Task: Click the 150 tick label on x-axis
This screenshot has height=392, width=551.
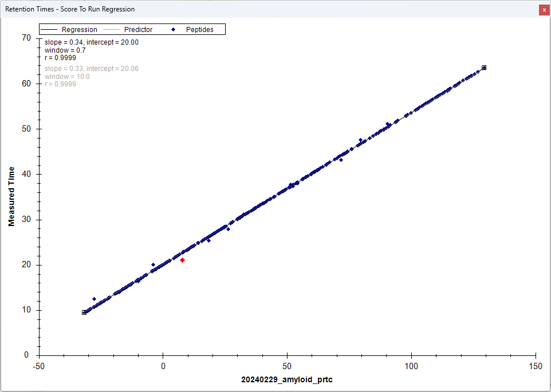Action: point(536,365)
